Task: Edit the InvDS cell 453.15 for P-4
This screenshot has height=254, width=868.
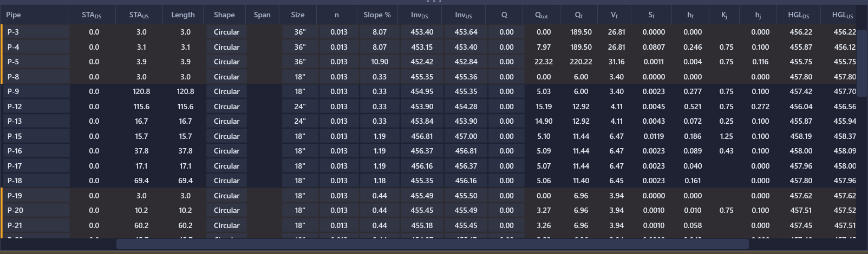Action: coord(422,47)
